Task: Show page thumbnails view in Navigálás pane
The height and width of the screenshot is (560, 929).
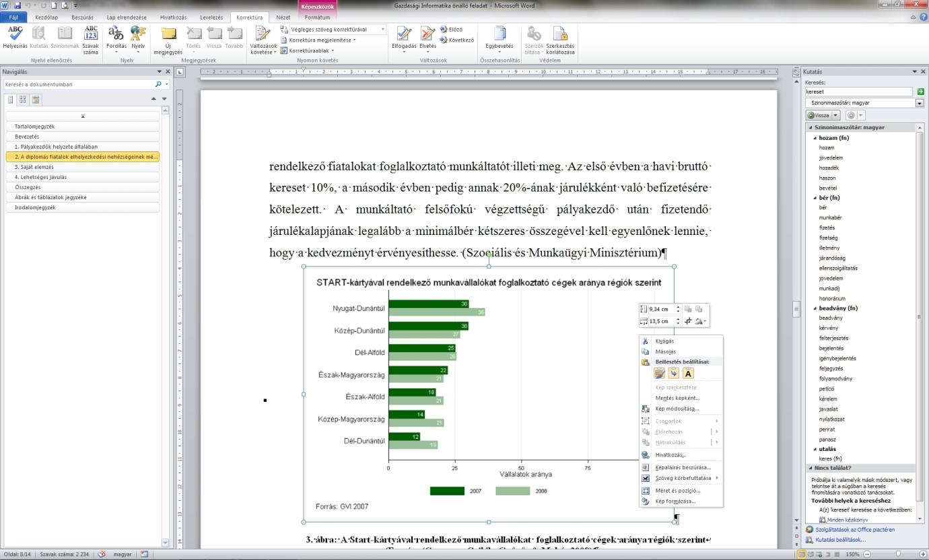Action: coord(22,99)
